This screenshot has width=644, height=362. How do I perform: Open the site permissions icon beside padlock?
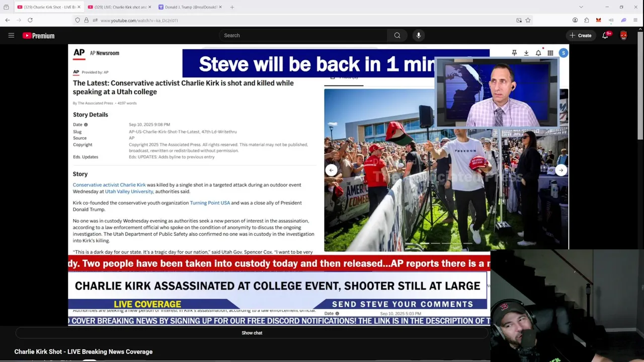click(95, 20)
